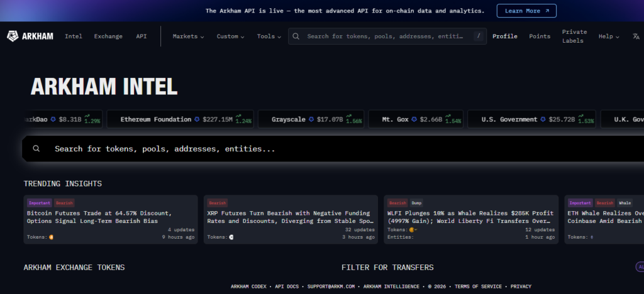Open the Grayscale entity ticker card

pos(311,119)
